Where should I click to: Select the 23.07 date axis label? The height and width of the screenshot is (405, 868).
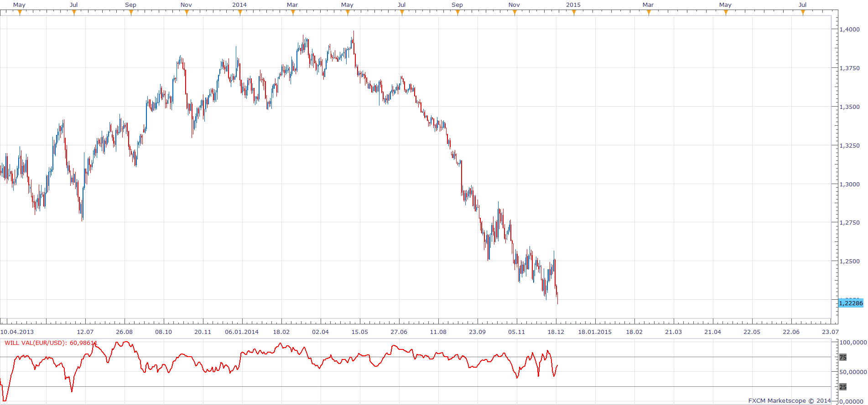click(x=831, y=332)
